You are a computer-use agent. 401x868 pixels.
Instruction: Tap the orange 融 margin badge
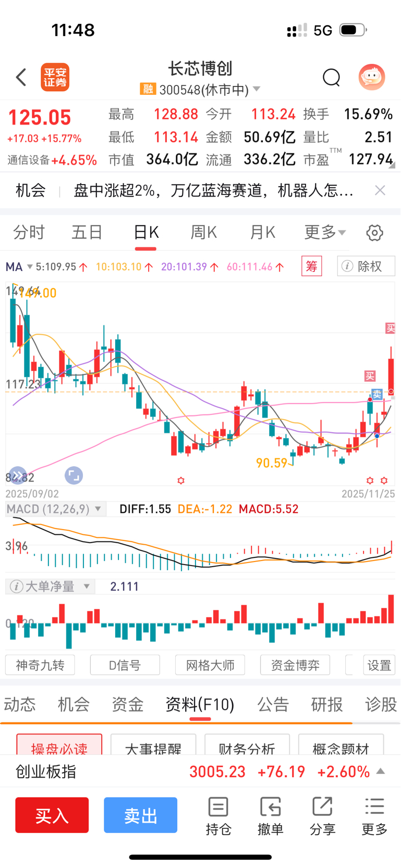pos(148,89)
